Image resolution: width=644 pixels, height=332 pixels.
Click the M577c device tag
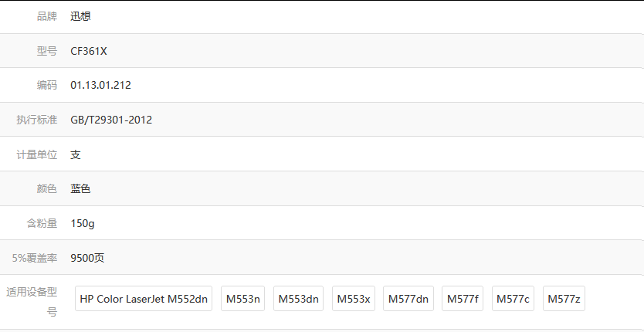pos(513,299)
